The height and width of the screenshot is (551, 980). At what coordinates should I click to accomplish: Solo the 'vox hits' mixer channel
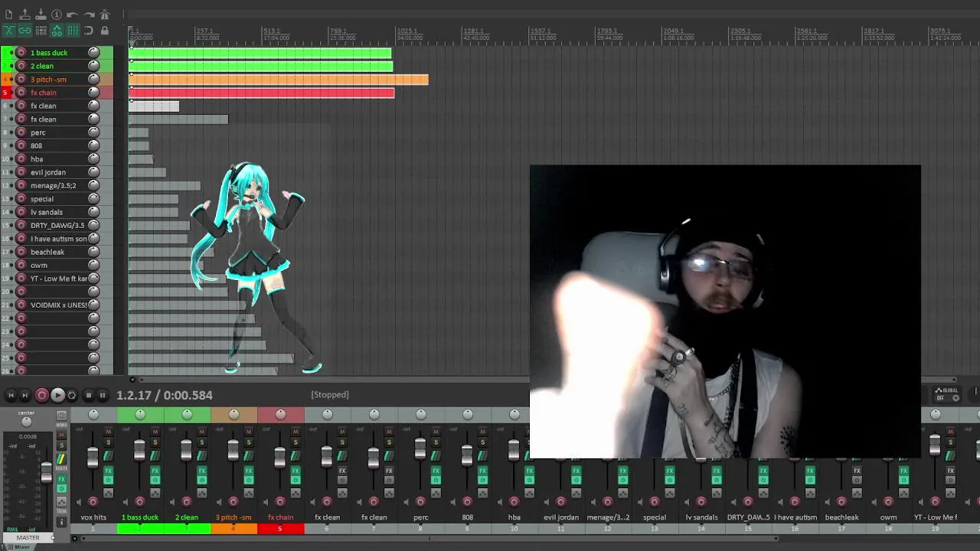[x=108, y=442]
